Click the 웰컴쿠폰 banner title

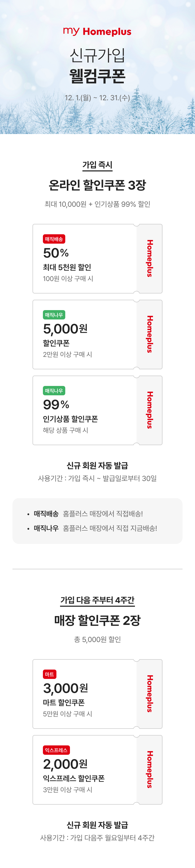click(x=97, y=76)
